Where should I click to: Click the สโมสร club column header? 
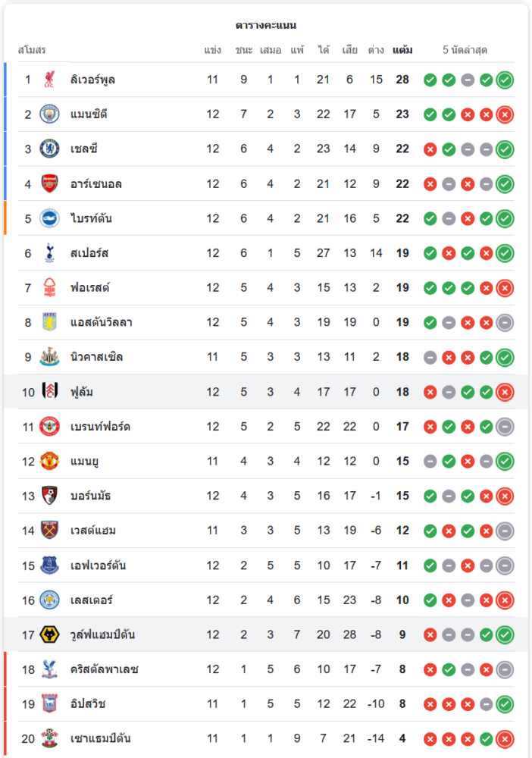[32, 50]
